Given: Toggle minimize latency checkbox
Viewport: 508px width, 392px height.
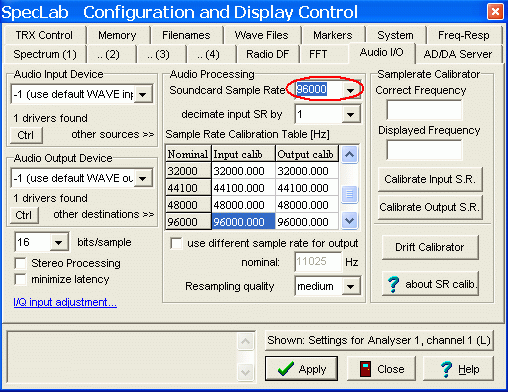Looking at the screenshot, I should 21,279.
